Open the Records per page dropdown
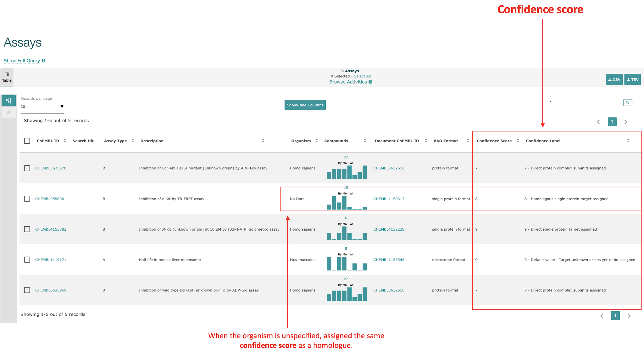The height and width of the screenshot is (350, 644). (42, 107)
